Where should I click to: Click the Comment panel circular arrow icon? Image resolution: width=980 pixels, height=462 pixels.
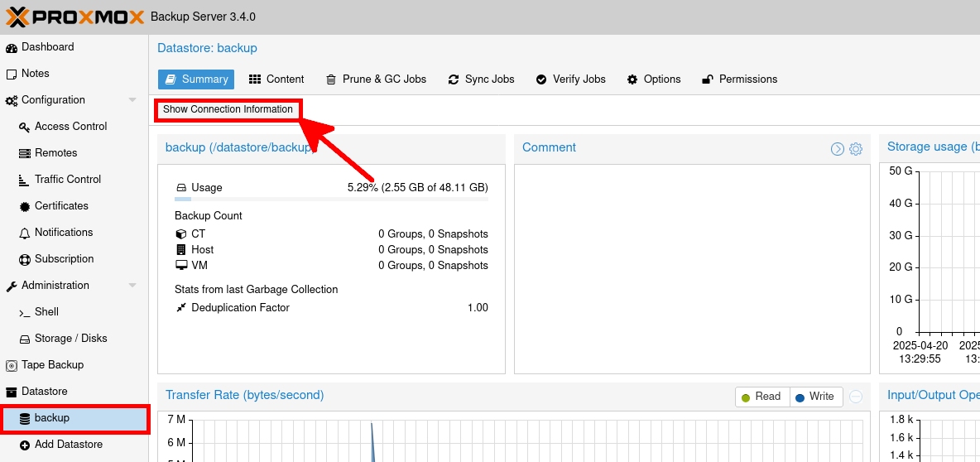(x=838, y=149)
